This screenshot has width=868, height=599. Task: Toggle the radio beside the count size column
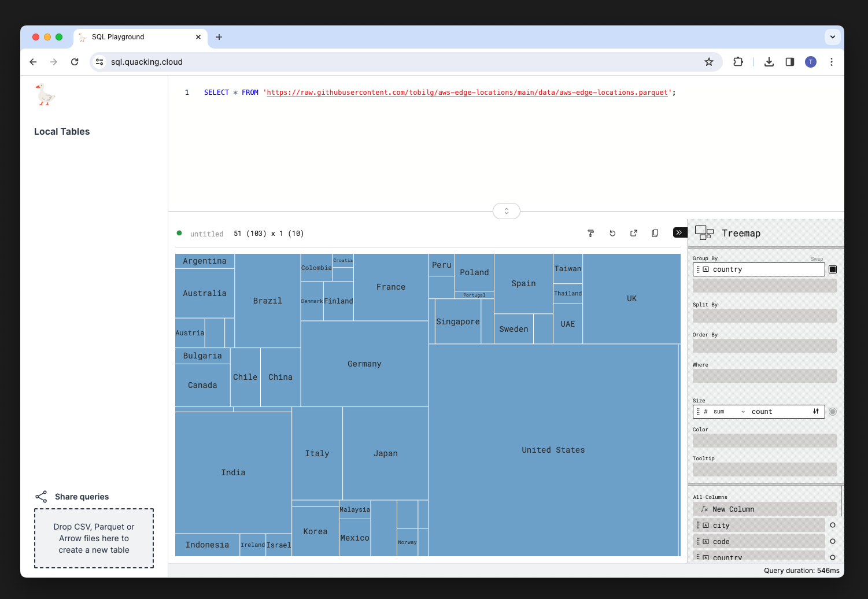(x=833, y=412)
